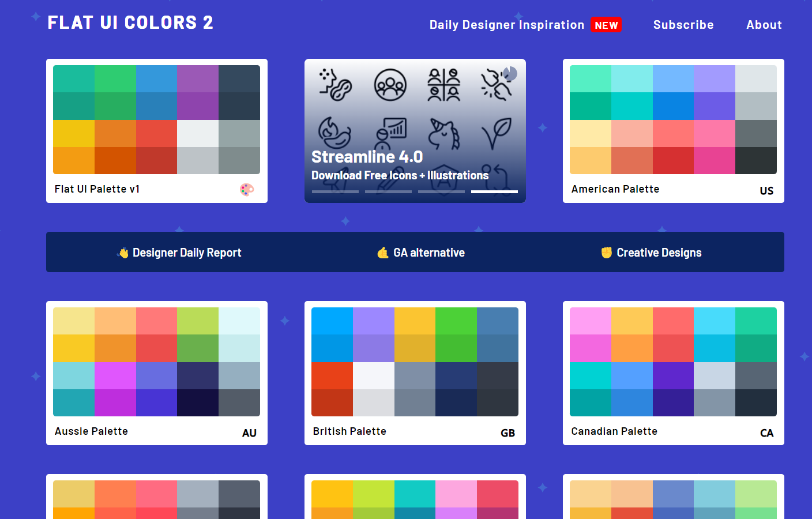Select the Aussie Palette title

click(91, 431)
